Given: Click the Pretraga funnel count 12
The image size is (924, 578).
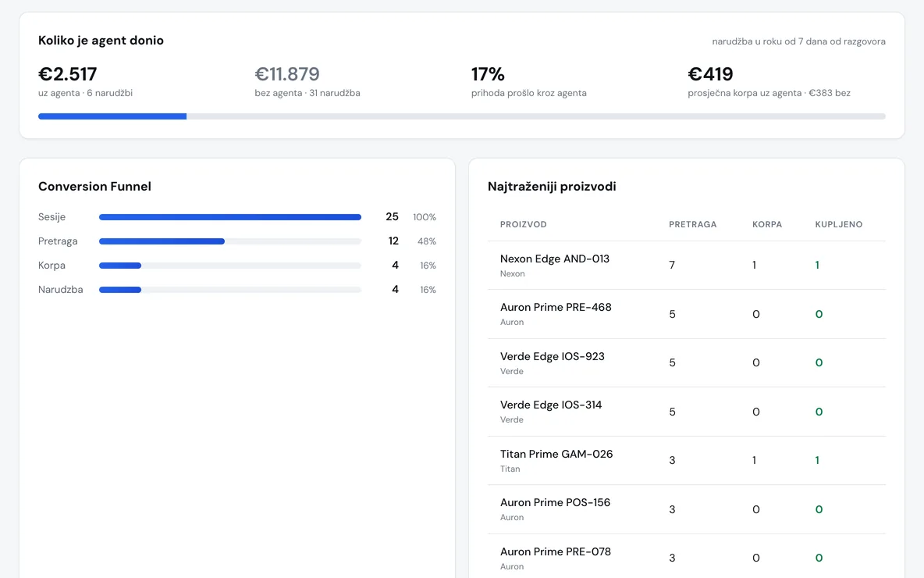Looking at the screenshot, I should coord(393,241).
